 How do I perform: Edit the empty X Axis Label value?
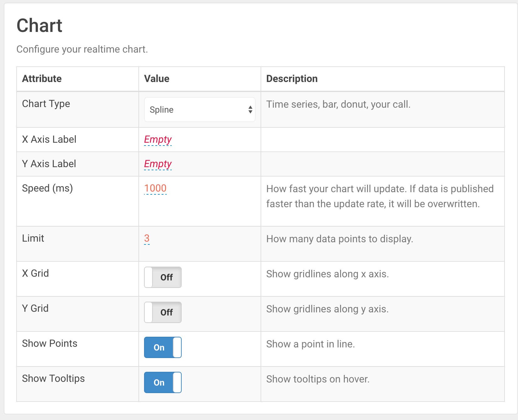click(x=158, y=139)
